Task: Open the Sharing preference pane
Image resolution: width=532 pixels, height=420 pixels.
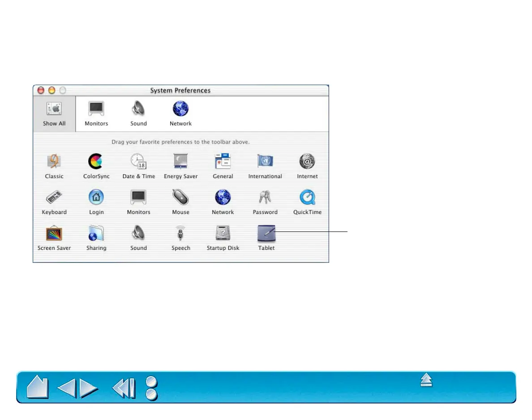Action: [96, 238]
